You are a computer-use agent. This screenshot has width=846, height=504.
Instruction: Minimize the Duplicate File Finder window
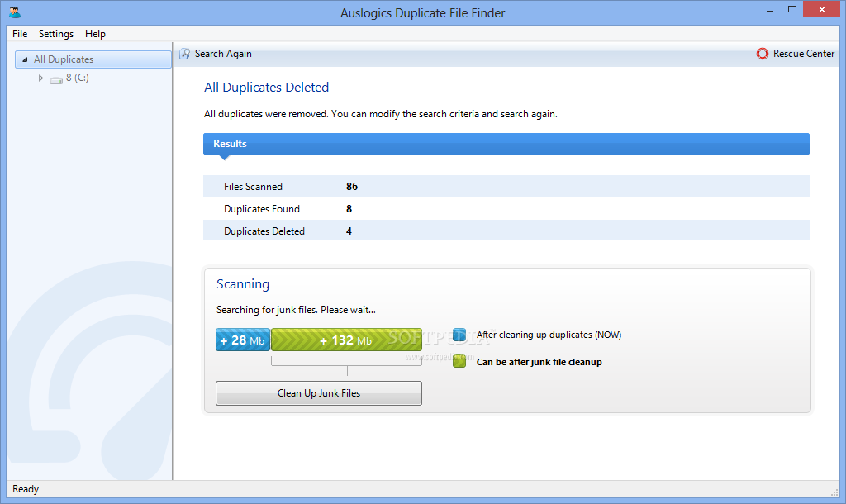pyautogui.click(x=770, y=10)
